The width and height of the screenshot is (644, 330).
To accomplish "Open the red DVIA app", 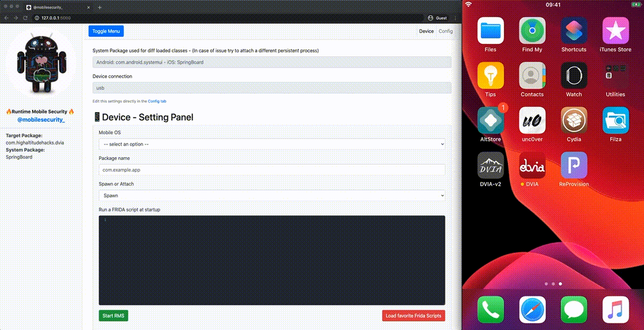I will [x=532, y=166].
